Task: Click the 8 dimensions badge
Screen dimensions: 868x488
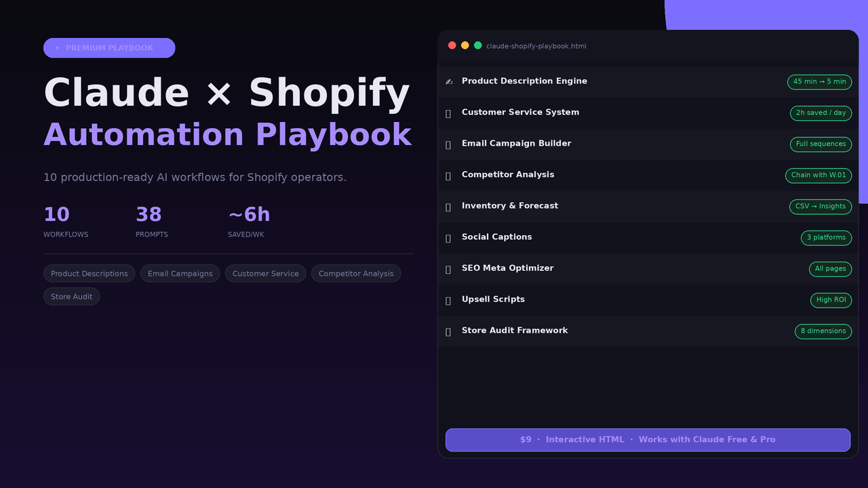Action: [x=823, y=331]
